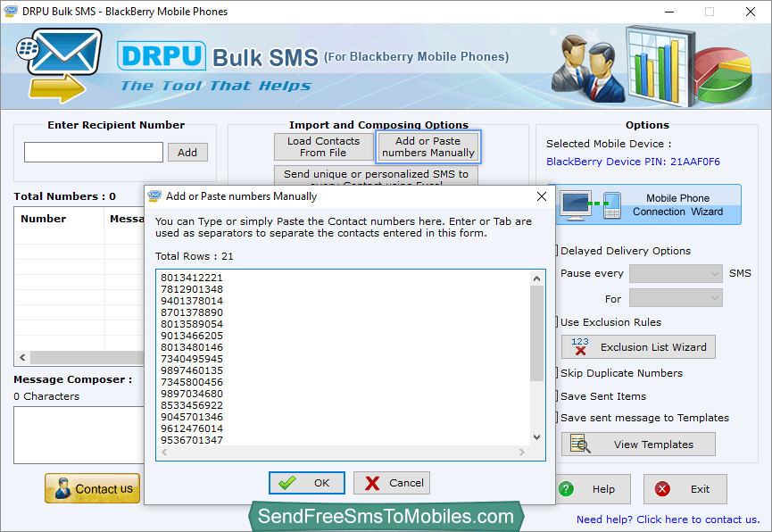The image size is (772, 532).
Task: Click number 9536701347 in the list
Action: tap(192, 440)
